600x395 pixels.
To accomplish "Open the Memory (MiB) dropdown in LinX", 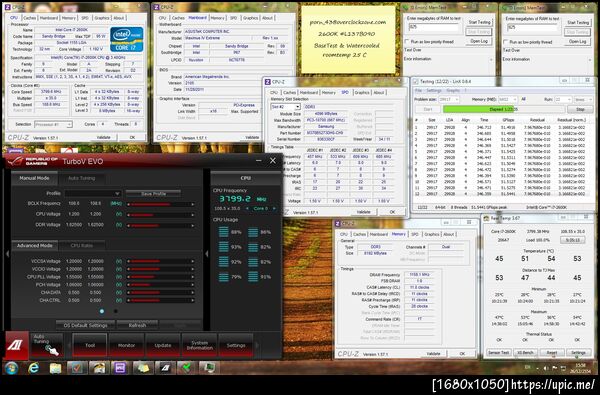I will coord(507,100).
